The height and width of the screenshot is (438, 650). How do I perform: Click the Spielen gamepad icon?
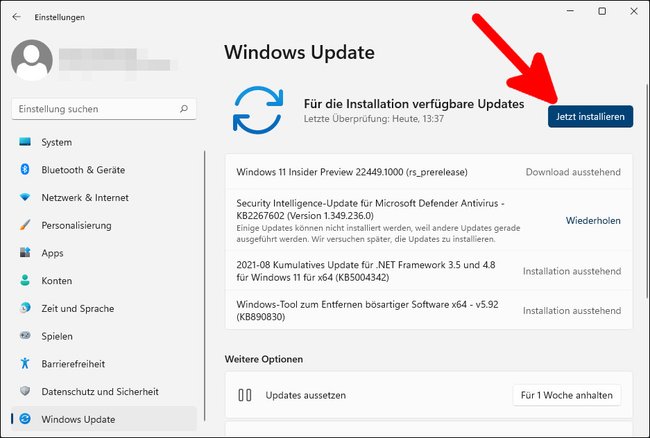coord(25,336)
